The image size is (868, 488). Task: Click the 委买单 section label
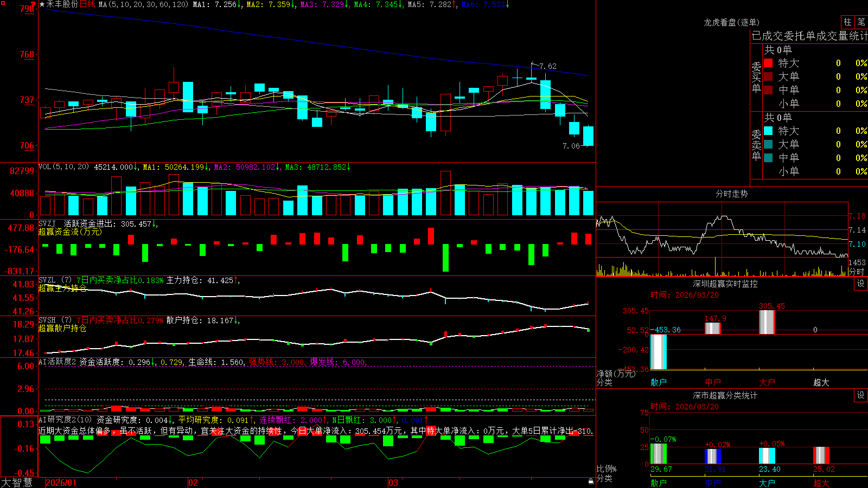[756, 78]
